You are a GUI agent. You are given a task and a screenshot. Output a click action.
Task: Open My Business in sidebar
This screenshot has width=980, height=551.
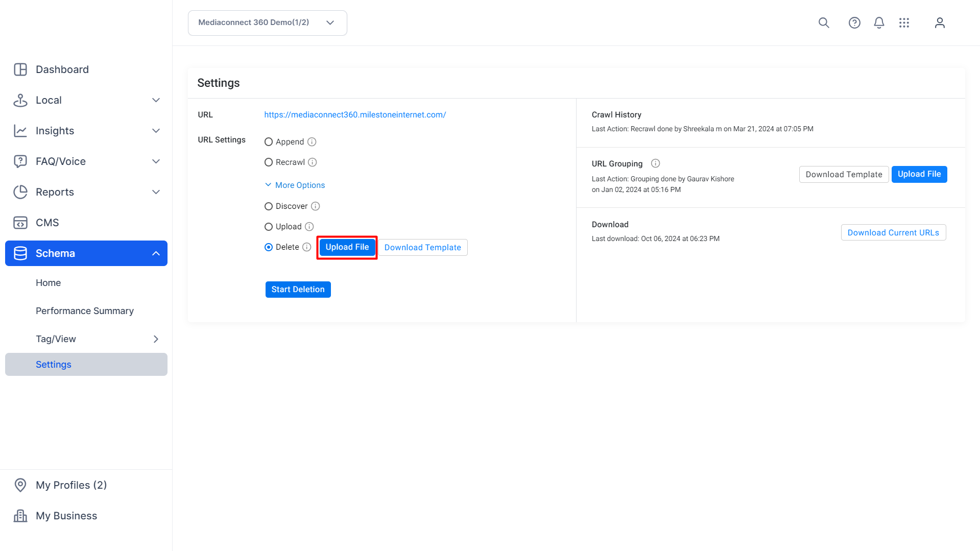[66, 516]
